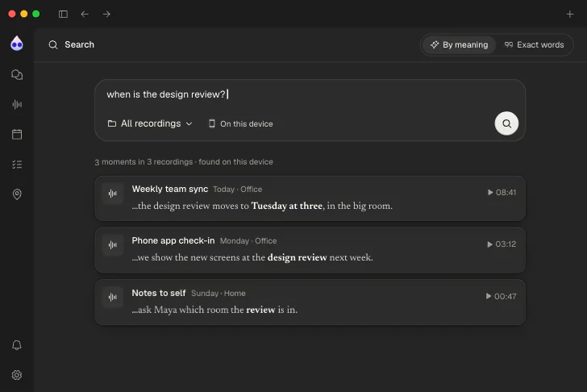The width and height of the screenshot is (587, 392).
Task: Click the app logo droplet icon
Action: pyautogui.click(x=17, y=44)
